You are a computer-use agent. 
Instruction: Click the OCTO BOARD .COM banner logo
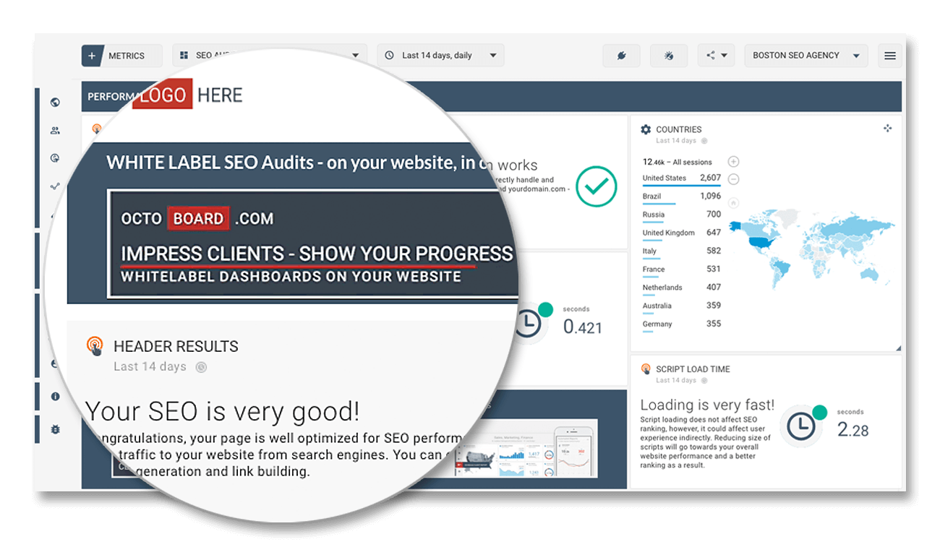[x=197, y=218]
